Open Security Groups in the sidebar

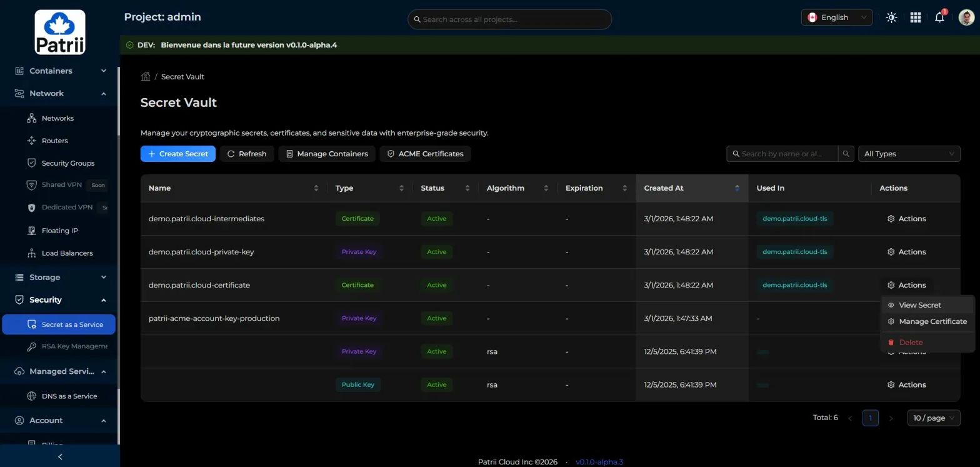point(59,163)
